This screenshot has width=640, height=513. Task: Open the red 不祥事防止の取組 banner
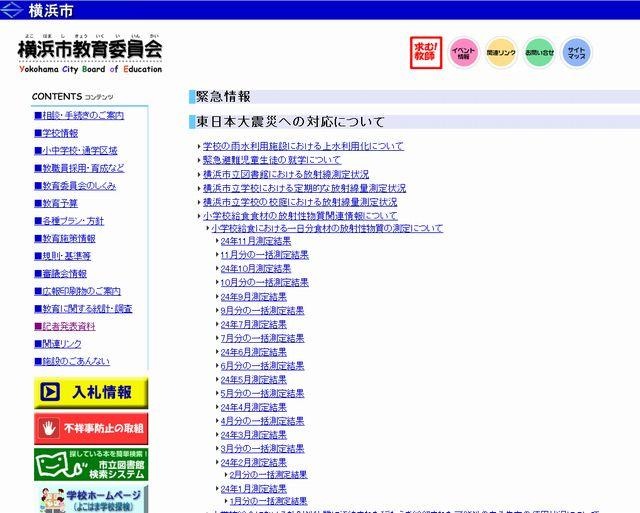click(x=91, y=428)
